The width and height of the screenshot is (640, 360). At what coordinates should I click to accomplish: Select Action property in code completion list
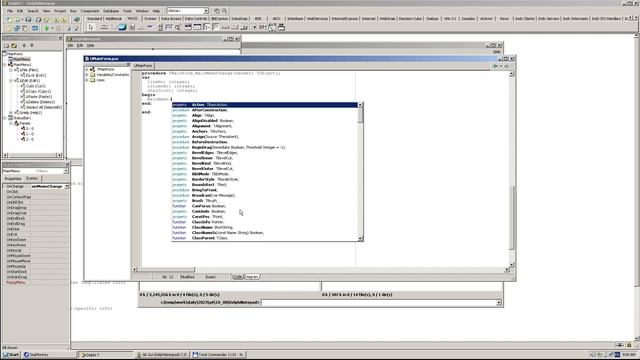tap(264, 105)
